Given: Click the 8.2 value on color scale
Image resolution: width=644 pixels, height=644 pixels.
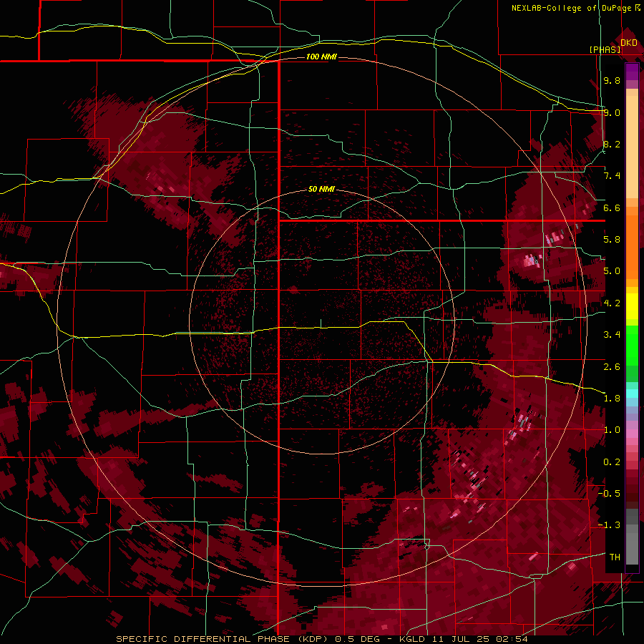Looking at the screenshot, I should (612, 144).
